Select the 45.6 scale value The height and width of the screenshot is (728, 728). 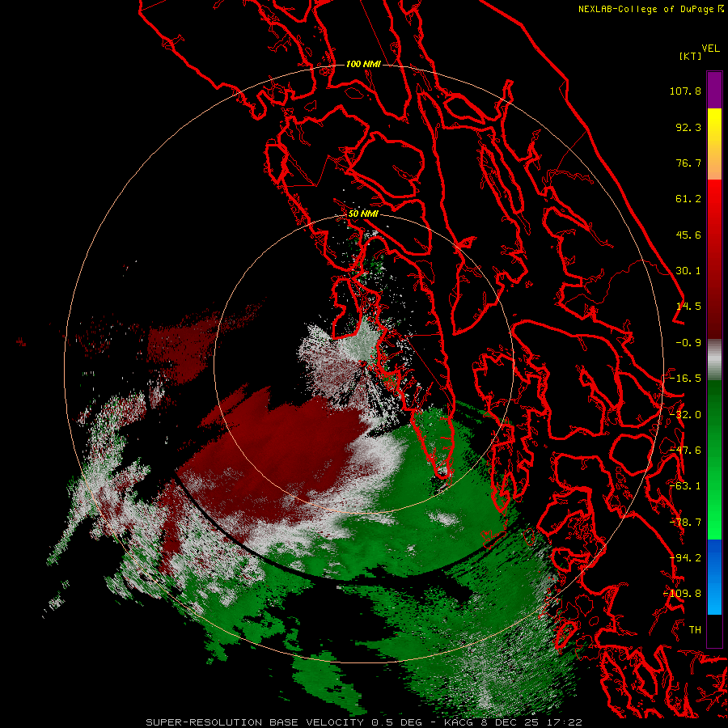coord(688,235)
